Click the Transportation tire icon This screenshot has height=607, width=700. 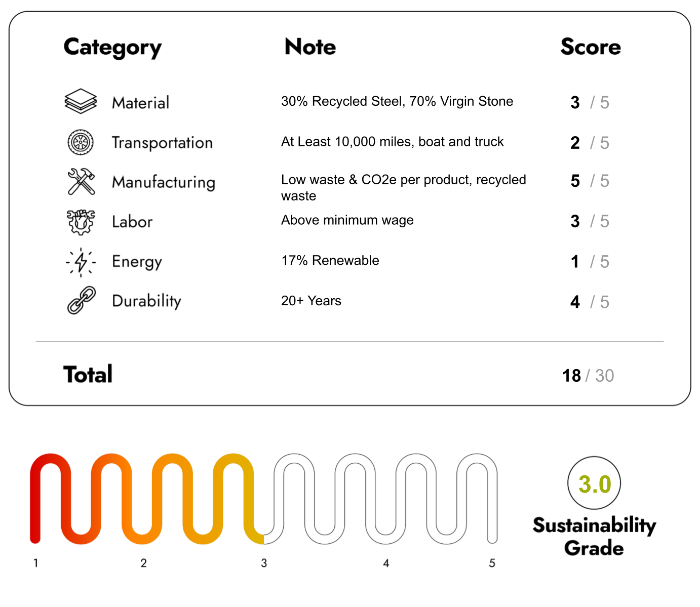[x=81, y=142]
